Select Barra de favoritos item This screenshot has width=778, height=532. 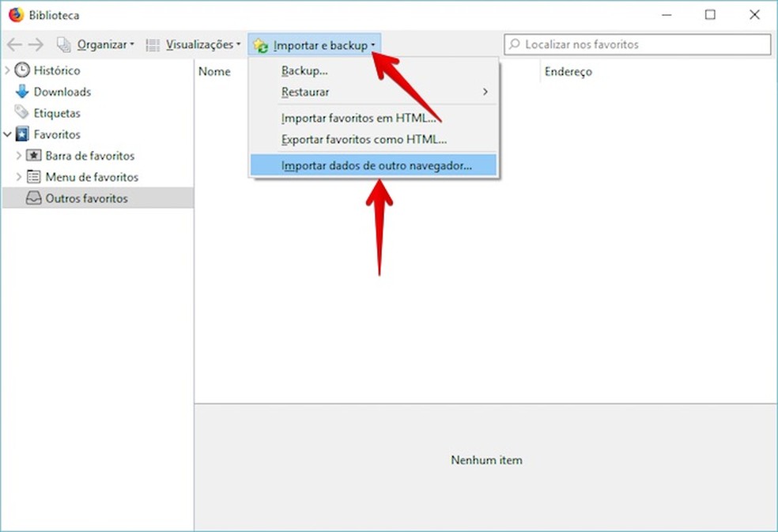(90, 156)
